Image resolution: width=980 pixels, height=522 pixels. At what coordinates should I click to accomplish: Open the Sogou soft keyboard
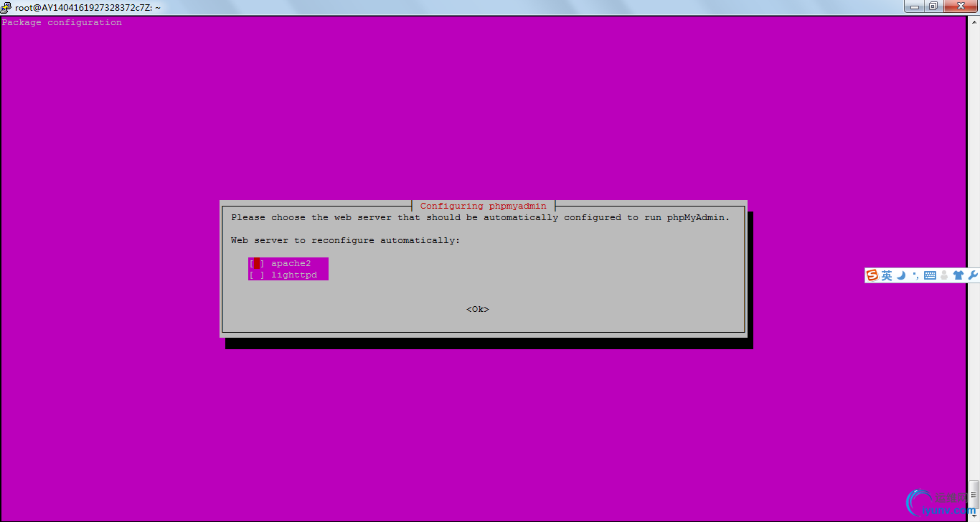(930, 275)
